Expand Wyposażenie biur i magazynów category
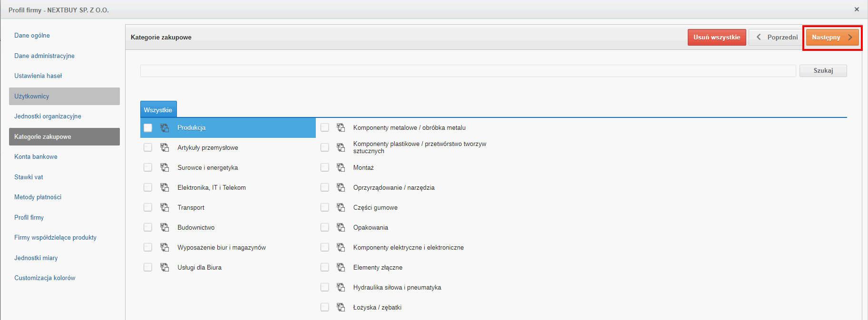 (221, 248)
